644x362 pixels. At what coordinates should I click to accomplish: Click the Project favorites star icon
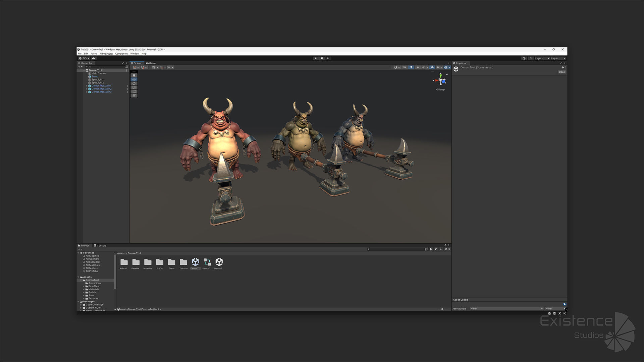441,249
